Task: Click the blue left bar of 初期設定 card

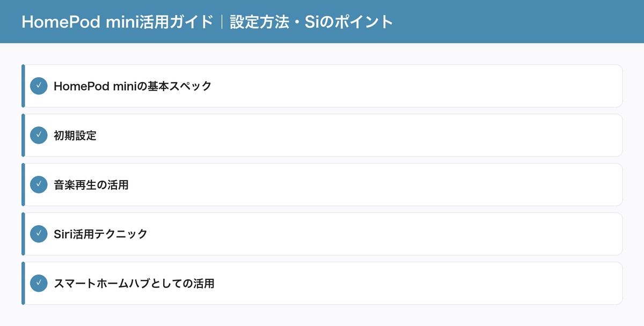Action: (x=23, y=135)
